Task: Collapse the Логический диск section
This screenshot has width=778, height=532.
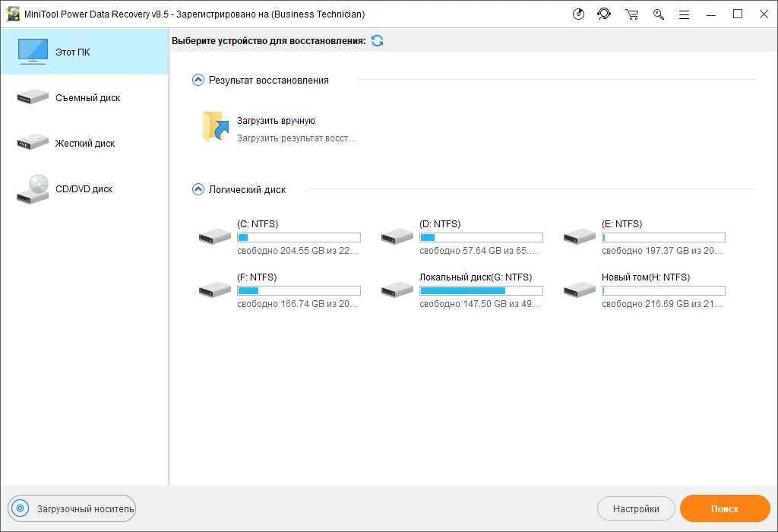Action: 198,189
